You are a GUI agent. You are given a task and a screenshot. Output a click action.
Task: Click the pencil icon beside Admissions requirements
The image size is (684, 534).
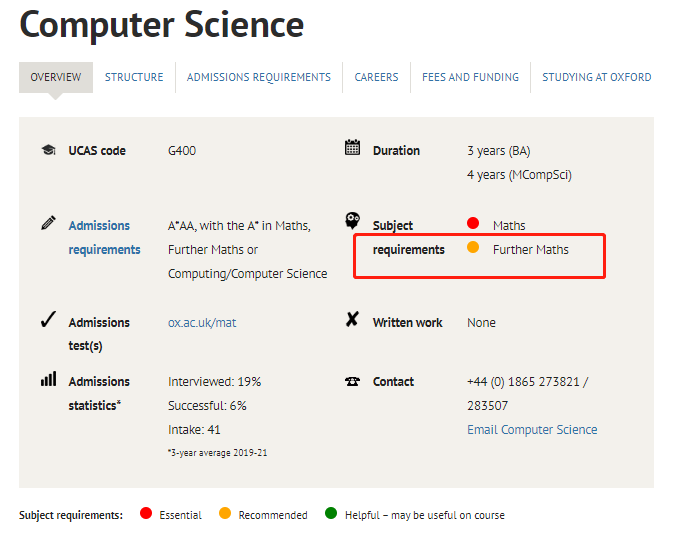[x=48, y=223]
